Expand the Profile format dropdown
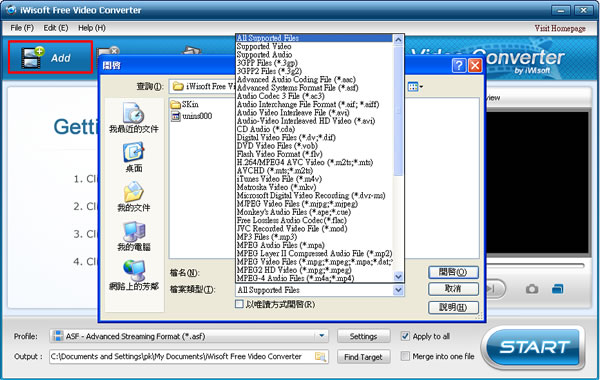This screenshot has width=600, height=380. [322, 336]
